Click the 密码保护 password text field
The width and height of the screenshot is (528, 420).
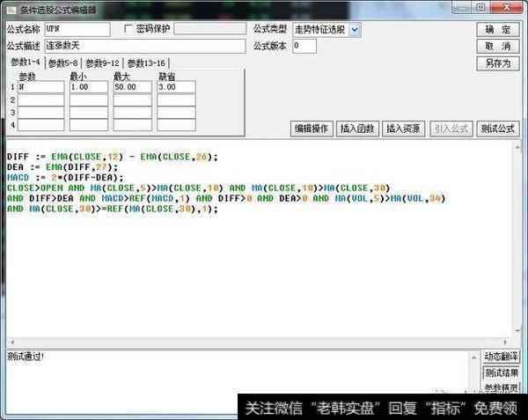(x=209, y=29)
